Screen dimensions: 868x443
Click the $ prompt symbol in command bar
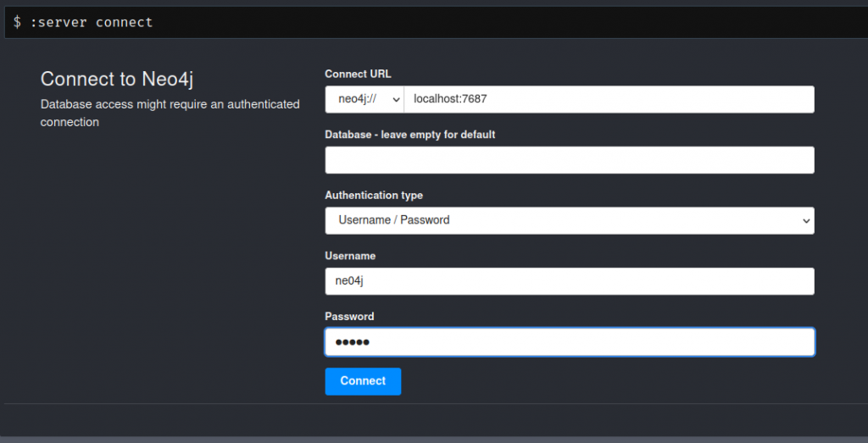coord(17,22)
